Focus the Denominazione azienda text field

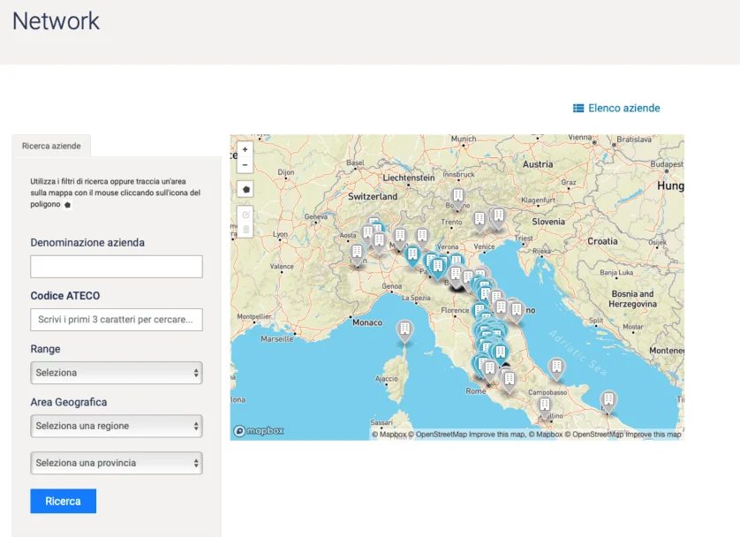click(117, 266)
